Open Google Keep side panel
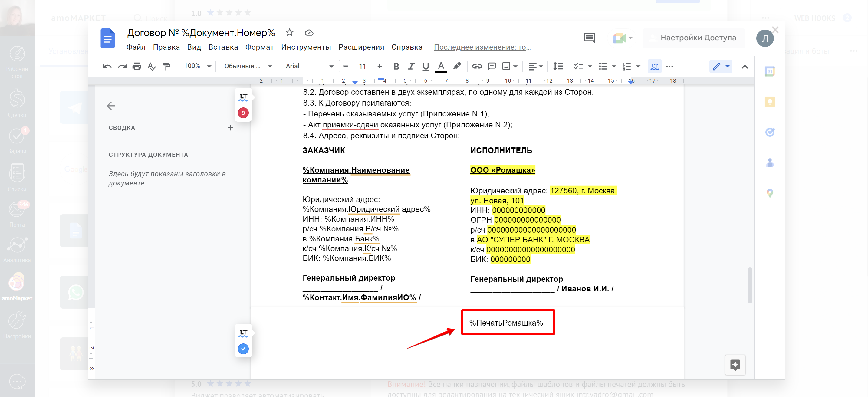Screen dimensions: 868x397 tap(770, 102)
